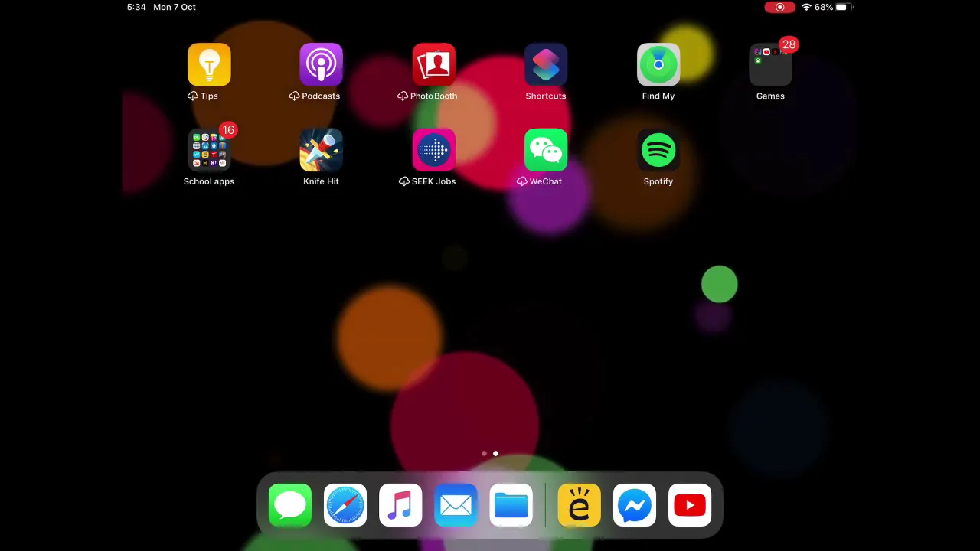Tap the 5:34 clock in status bar
Image resolution: width=980 pixels, height=551 pixels.
[136, 7]
